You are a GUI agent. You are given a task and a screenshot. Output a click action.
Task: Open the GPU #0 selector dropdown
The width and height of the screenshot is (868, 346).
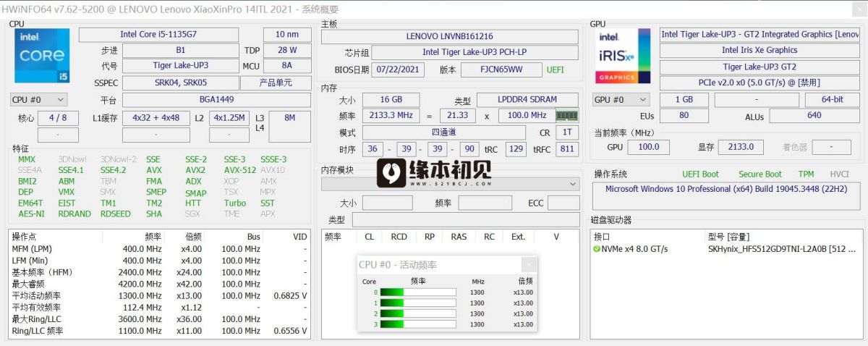point(620,100)
